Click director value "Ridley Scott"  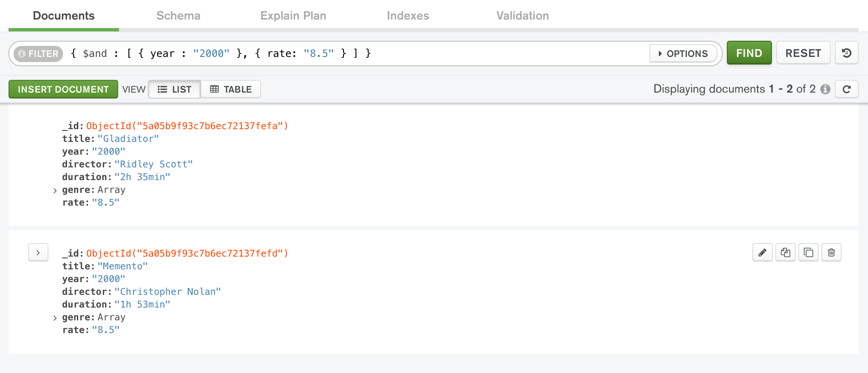[x=153, y=164]
